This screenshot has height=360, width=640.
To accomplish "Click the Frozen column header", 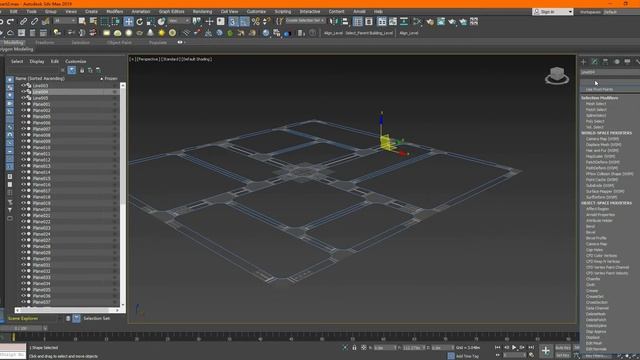I will [111, 78].
